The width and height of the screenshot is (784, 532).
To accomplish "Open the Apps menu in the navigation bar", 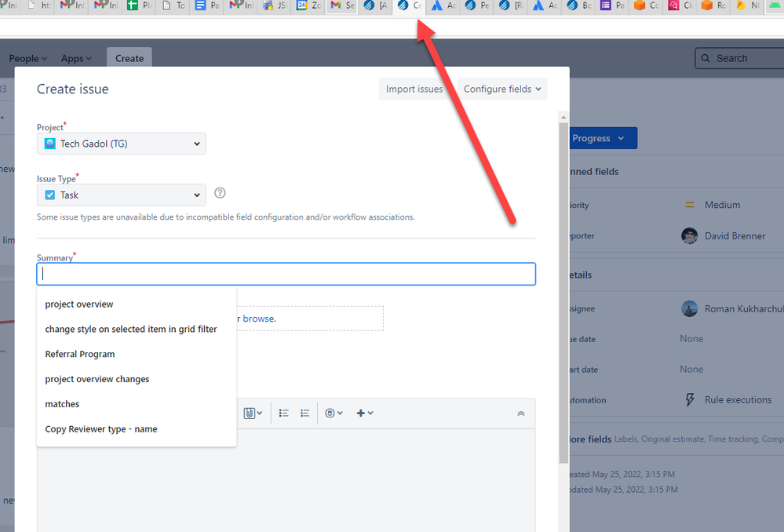I will [76, 59].
